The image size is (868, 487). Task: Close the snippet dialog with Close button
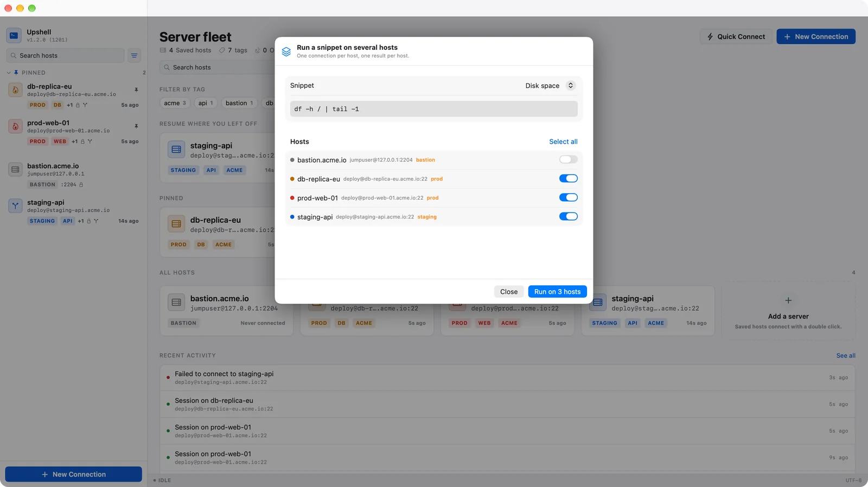click(509, 292)
